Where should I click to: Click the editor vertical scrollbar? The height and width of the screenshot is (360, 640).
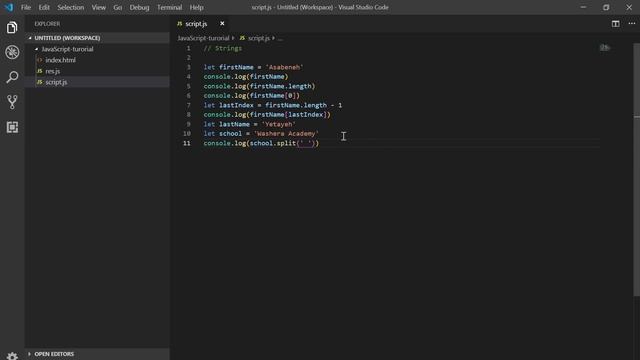pos(637,169)
